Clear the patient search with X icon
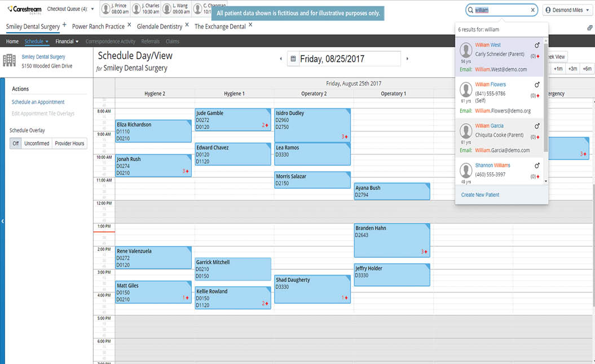The height and width of the screenshot is (364, 595). [532, 10]
